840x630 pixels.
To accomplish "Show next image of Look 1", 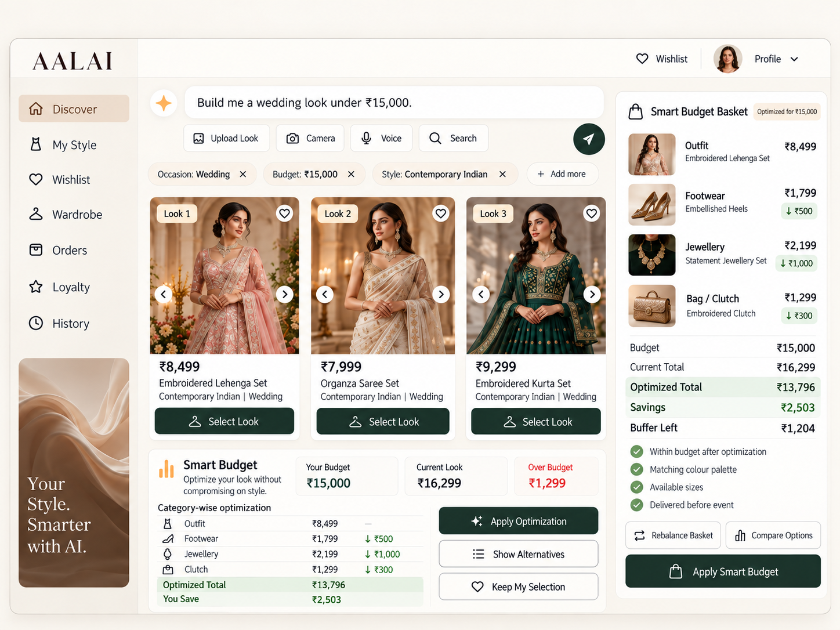I will (x=284, y=294).
